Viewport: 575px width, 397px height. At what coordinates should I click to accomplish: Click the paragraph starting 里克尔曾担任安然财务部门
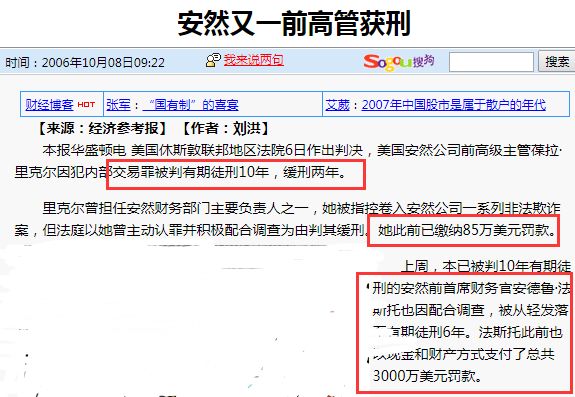288,219
